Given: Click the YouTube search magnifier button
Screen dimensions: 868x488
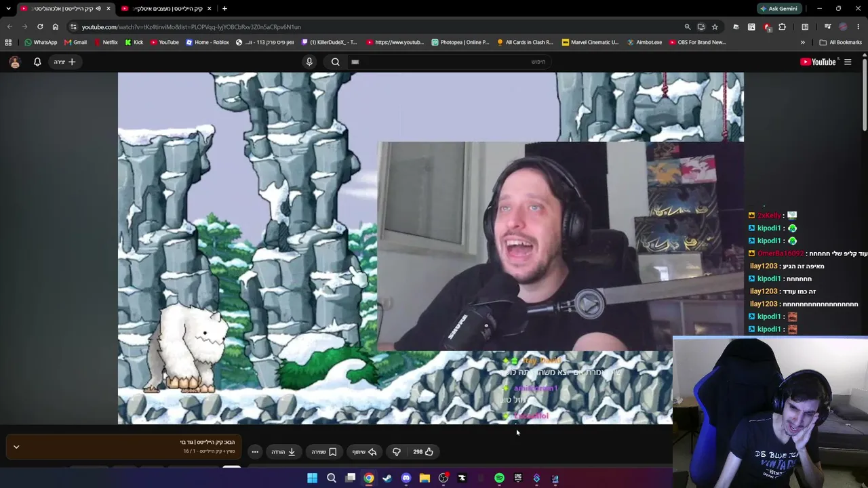Looking at the screenshot, I should (335, 62).
